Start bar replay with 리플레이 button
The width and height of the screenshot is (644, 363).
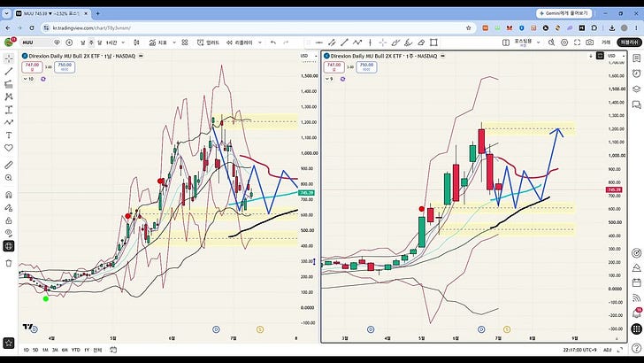pos(240,42)
